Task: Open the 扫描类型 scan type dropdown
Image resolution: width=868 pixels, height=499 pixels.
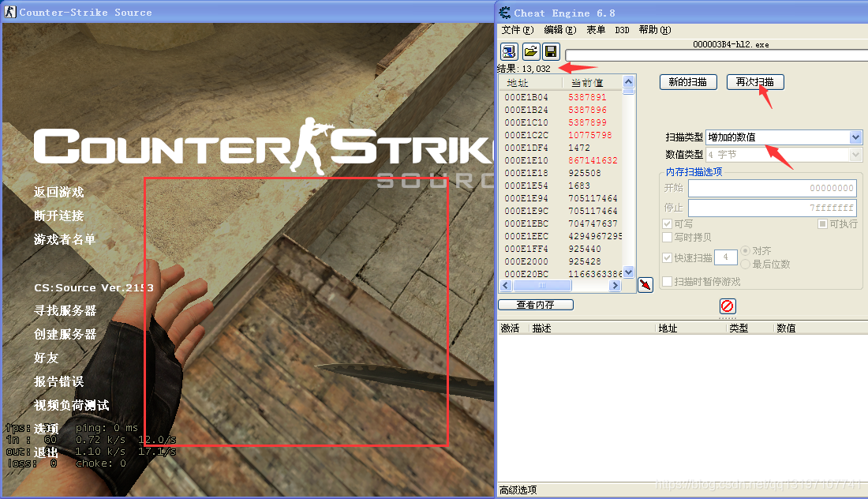Action: [x=784, y=137]
